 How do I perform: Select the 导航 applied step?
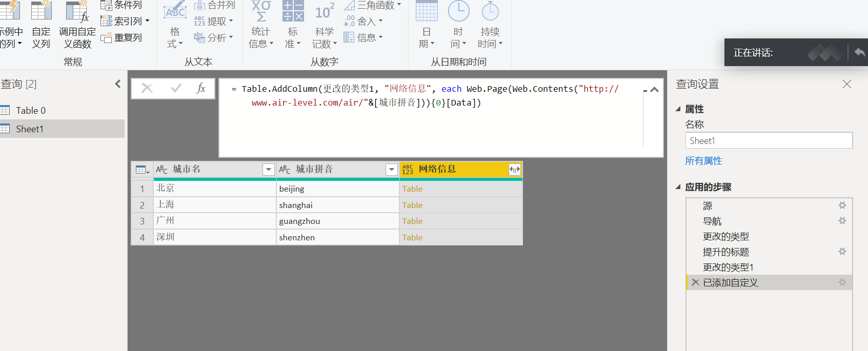click(769, 221)
